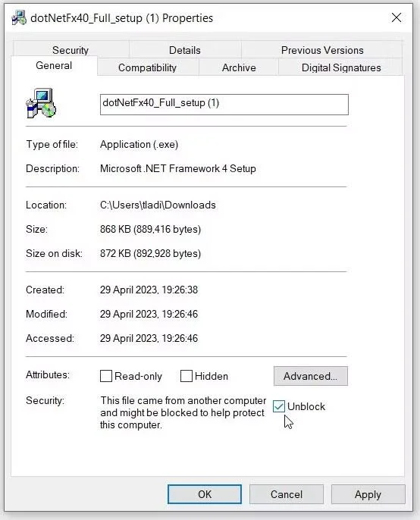
Task: Open the Previous Versions tab
Action: pyautogui.click(x=322, y=50)
